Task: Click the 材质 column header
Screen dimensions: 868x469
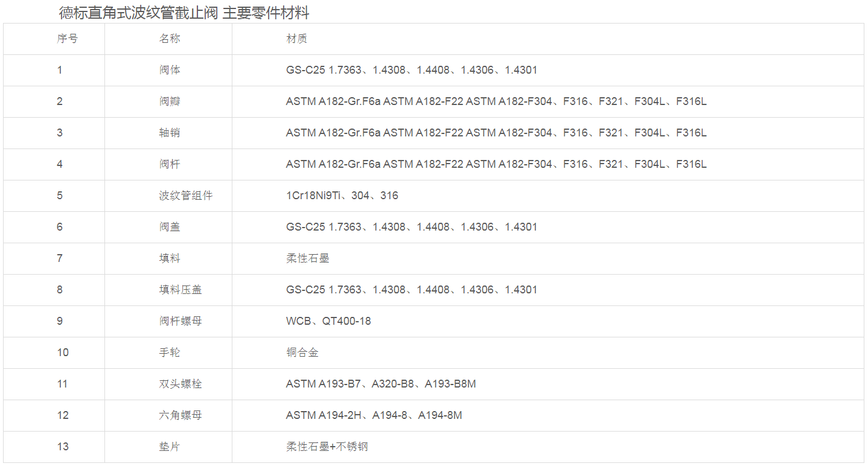Action: (x=296, y=39)
